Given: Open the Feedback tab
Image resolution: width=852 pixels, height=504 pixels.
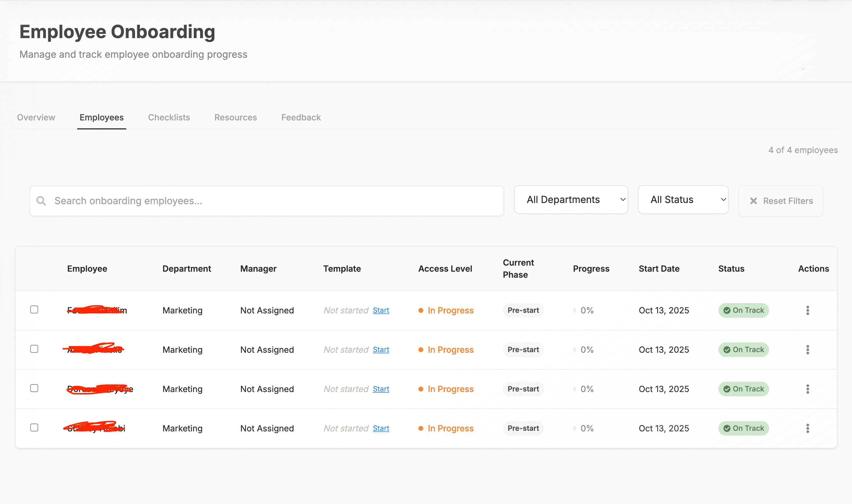Looking at the screenshot, I should 300,117.
